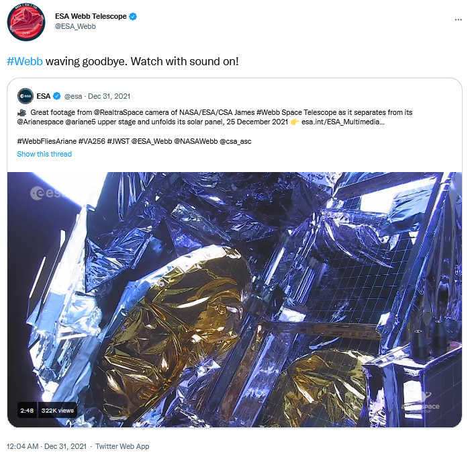
Task: Open the ESA Webb Telescope profile avatar
Action: [x=26, y=22]
